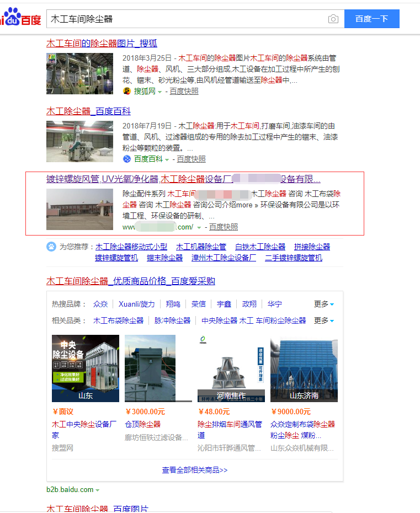
Task: Expand the dropdown arrow beside the blurred .com URL
Action: (x=199, y=227)
